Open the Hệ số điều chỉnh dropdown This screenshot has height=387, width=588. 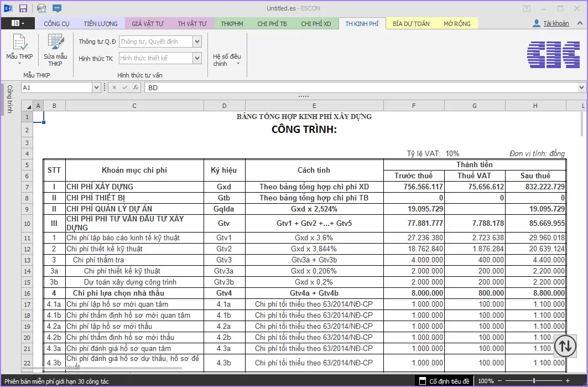[227, 60]
